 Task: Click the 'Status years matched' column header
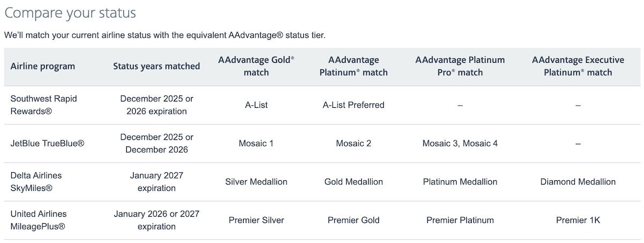click(x=156, y=67)
